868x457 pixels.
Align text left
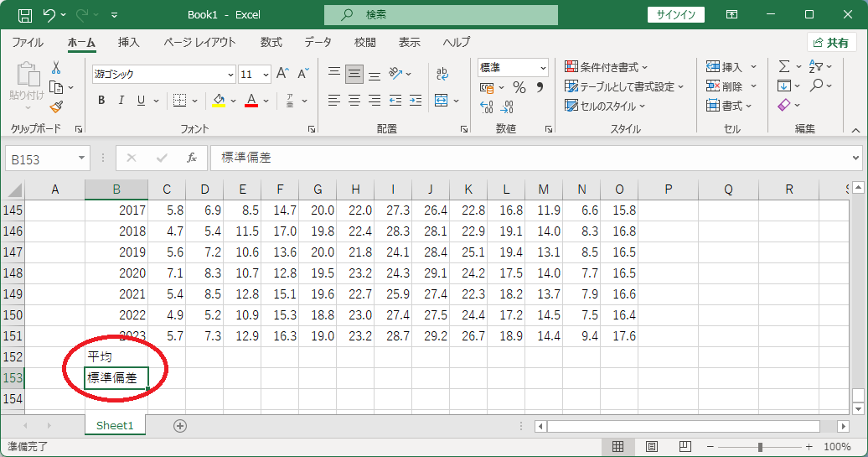(x=333, y=101)
